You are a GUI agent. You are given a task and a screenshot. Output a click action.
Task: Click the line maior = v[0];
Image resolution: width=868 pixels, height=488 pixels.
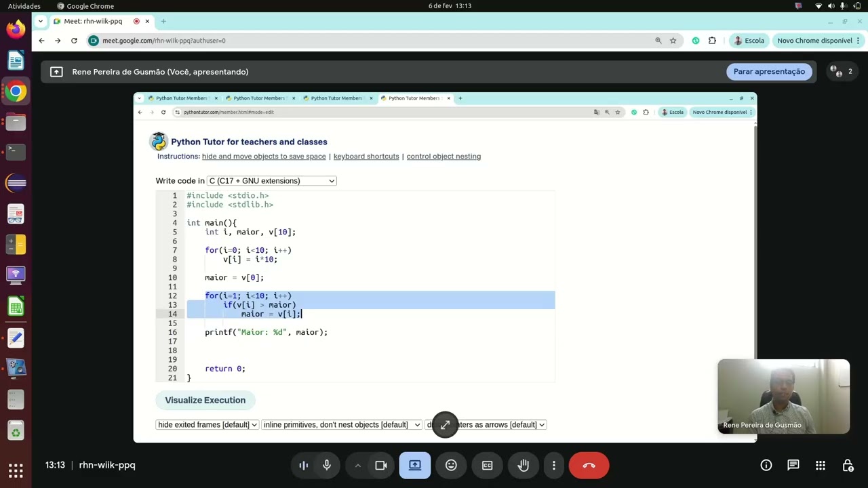click(x=234, y=278)
